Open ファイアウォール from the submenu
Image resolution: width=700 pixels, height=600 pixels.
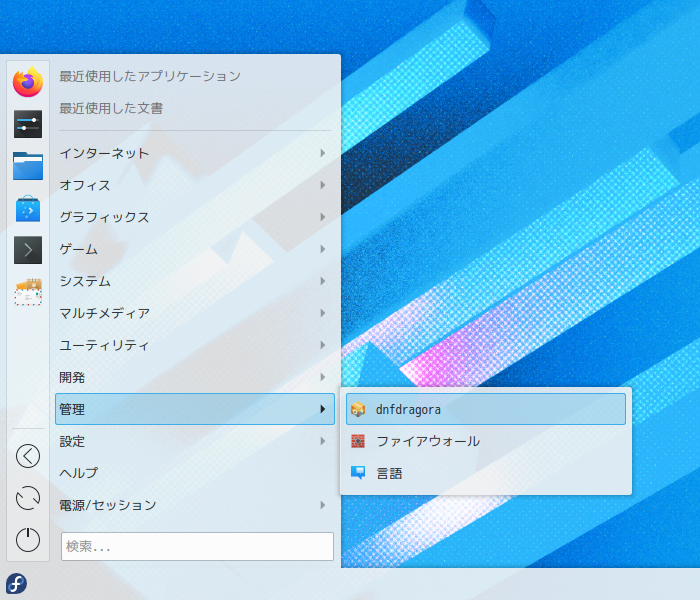point(486,441)
